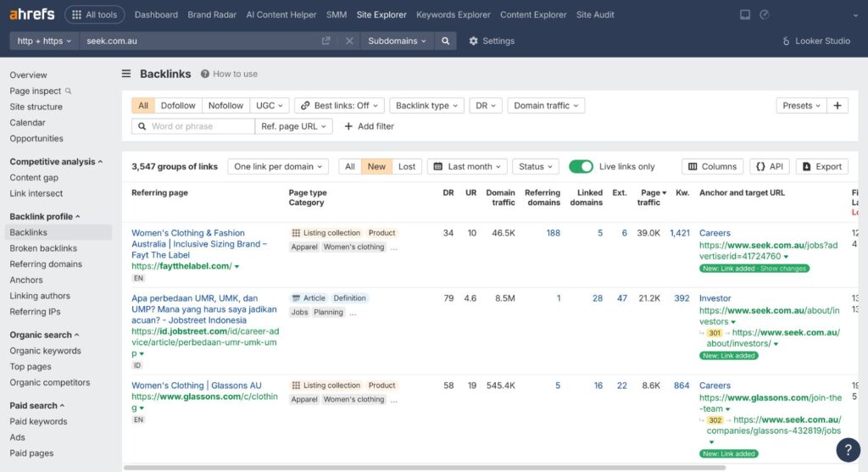Clear the seek.com.au URL field
Screen dimensions: 868x472
coord(349,41)
